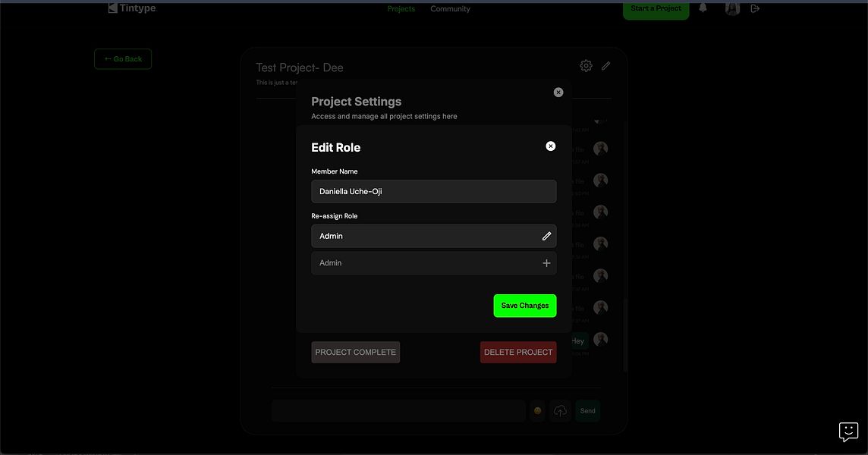
Task: Go Back to previous page
Action: pyautogui.click(x=123, y=59)
